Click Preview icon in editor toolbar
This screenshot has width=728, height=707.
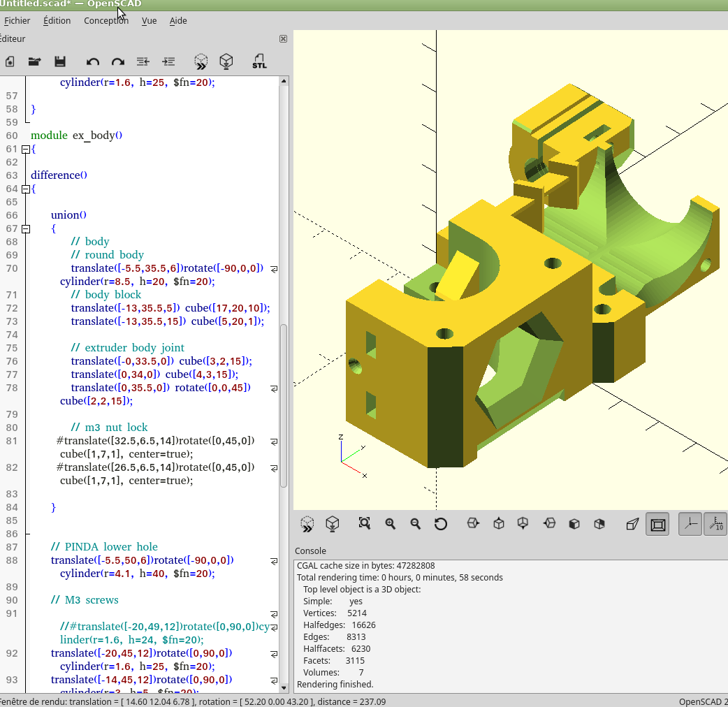(201, 61)
